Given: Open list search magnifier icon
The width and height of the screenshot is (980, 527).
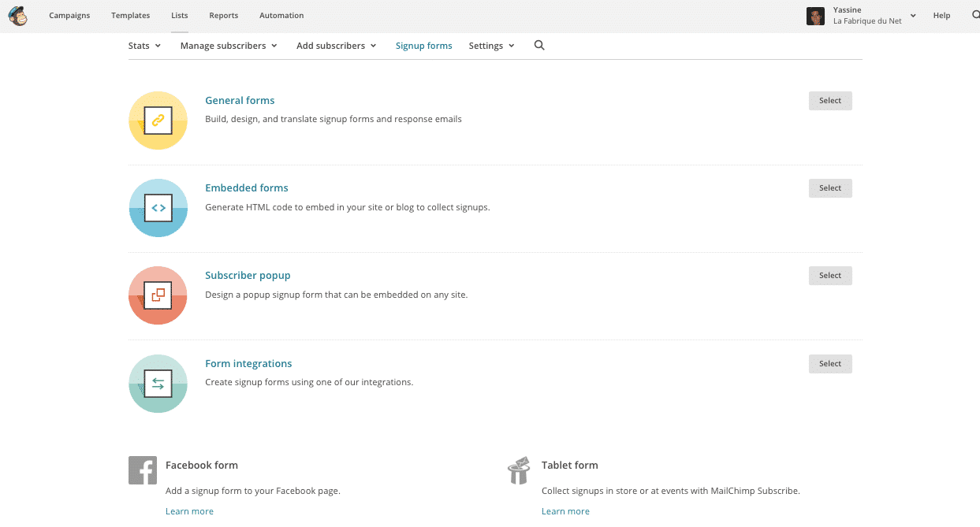Looking at the screenshot, I should coord(539,46).
